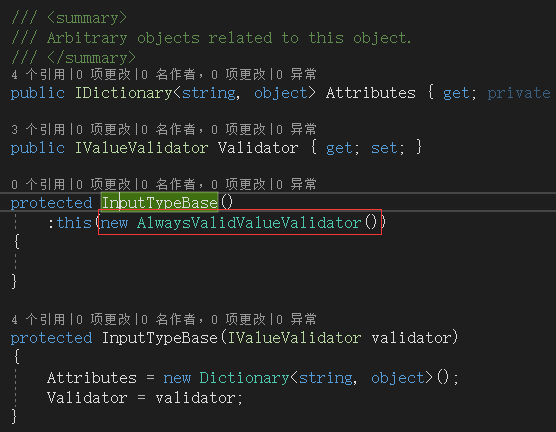The height and width of the screenshot is (432, 556).
Task: Click Dictionary in 'new Dictionary<string, object>()'
Action: (x=244, y=378)
